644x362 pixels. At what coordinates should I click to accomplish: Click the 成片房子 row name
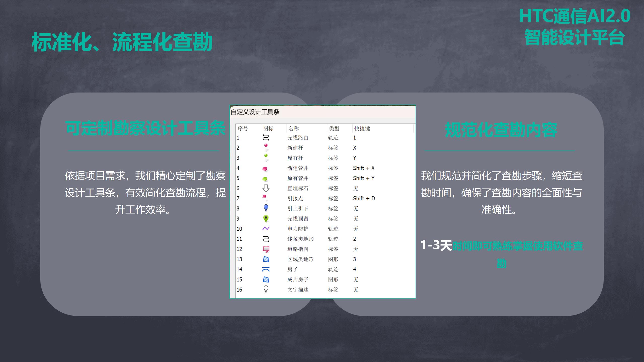point(298,280)
